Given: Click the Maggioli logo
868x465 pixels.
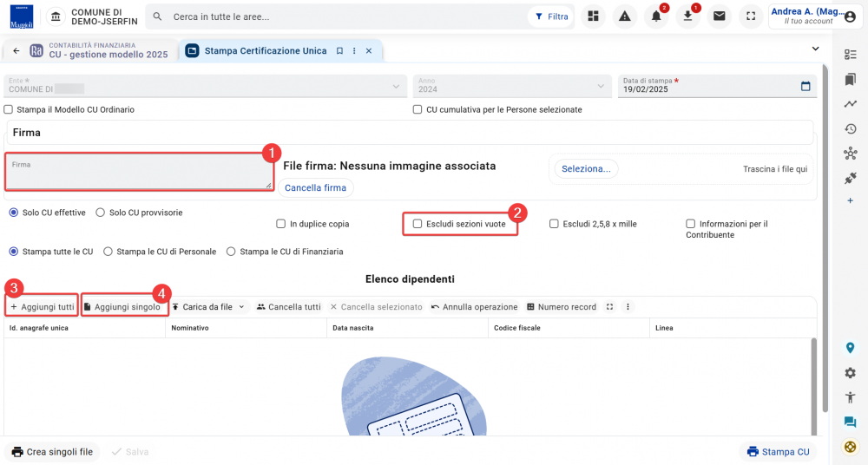Looking at the screenshot, I should (x=22, y=16).
